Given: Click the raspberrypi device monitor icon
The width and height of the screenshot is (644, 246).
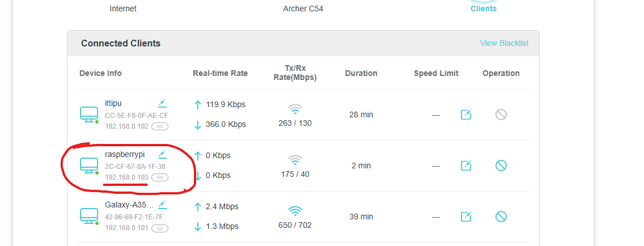Looking at the screenshot, I should pos(89,166).
